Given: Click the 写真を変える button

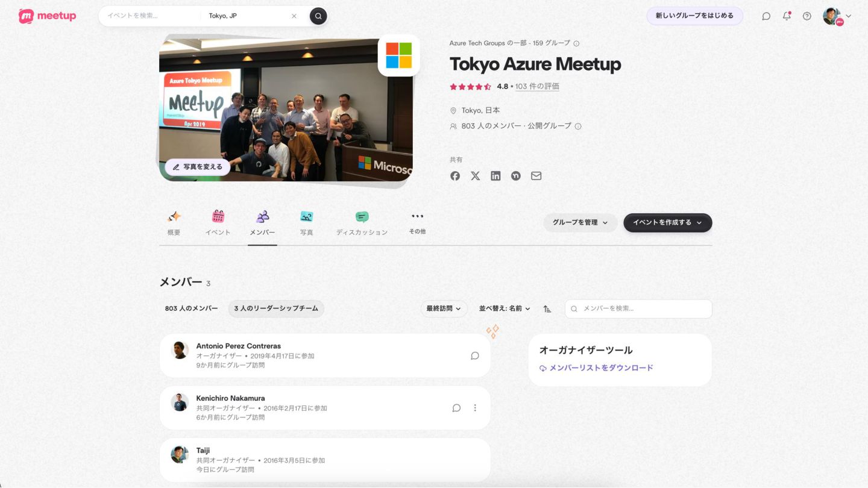Looking at the screenshot, I should point(198,167).
